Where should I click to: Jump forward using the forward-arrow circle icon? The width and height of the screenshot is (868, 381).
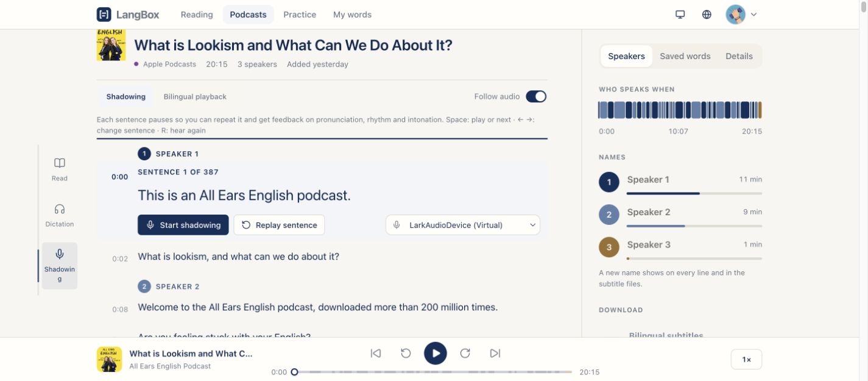(x=465, y=353)
